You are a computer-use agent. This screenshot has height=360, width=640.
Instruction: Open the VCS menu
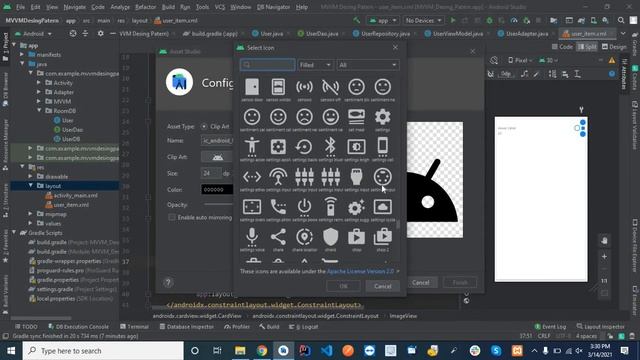220,7
